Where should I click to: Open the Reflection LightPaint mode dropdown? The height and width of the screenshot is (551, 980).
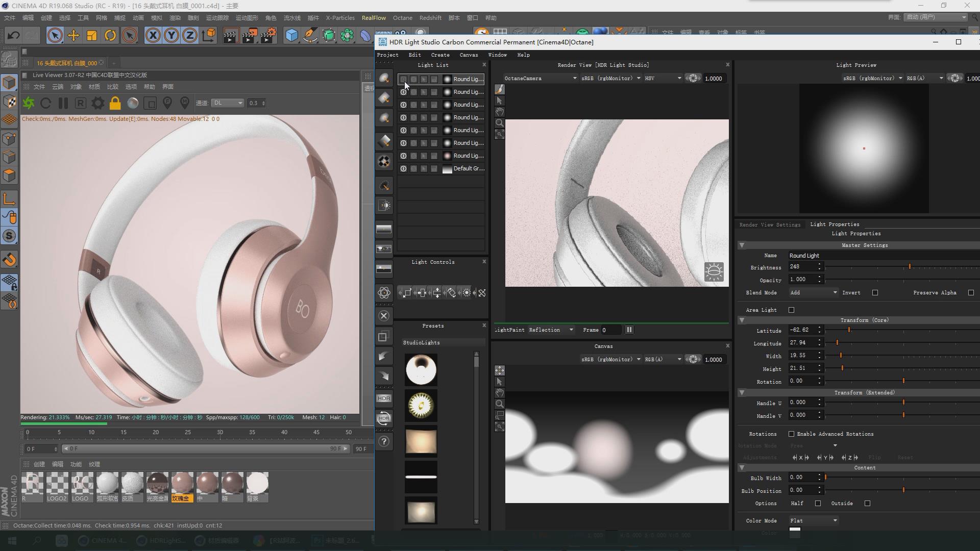(x=551, y=330)
